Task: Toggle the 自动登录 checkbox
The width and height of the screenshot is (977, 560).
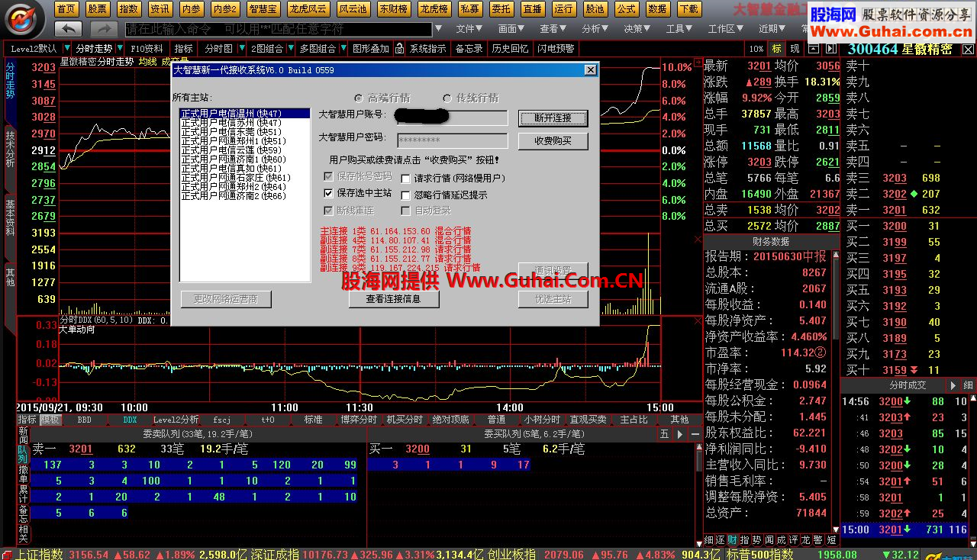Action: (406, 211)
